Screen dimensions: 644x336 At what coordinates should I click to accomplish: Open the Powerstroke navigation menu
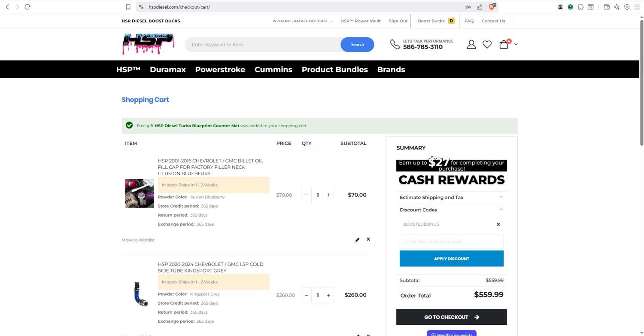click(220, 70)
